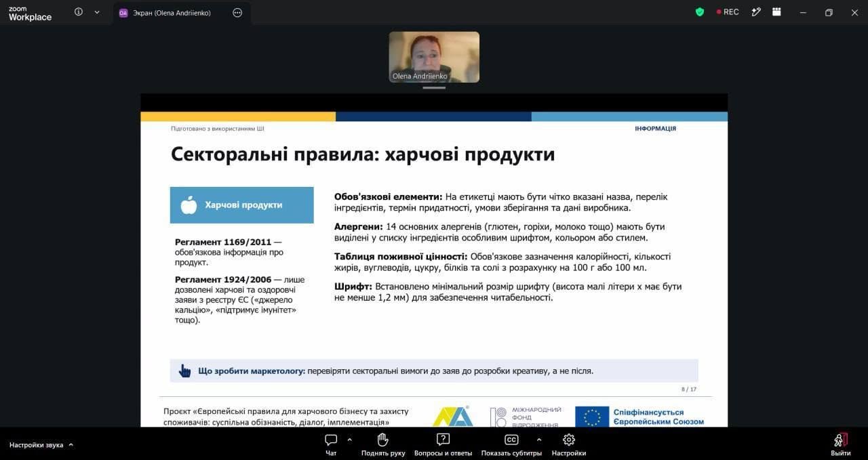Click the ІНФОРМАЦІЯ label on slide
The width and height of the screenshot is (868, 460).
(655, 129)
